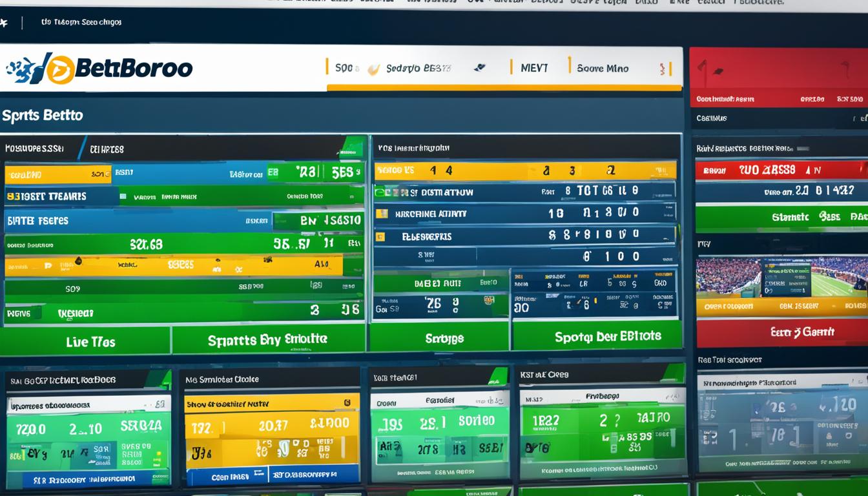The height and width of the screenshot is (496, 868).
Task: Click the green Snbijes button
Action: (x=439, y=338)
